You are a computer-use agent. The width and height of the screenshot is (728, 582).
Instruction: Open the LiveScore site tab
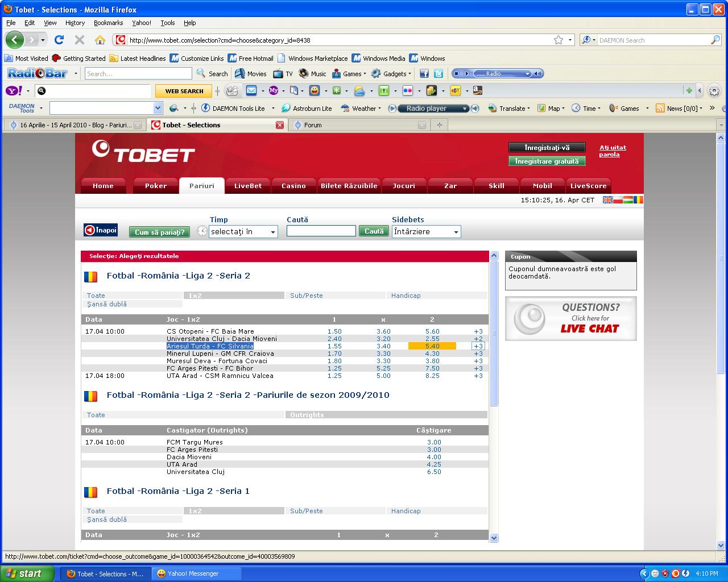588,186
